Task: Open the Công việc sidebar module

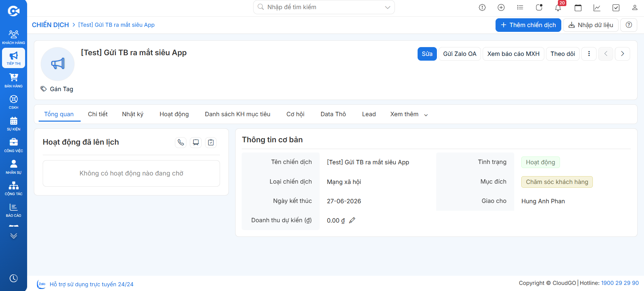Action: (14, 145)
